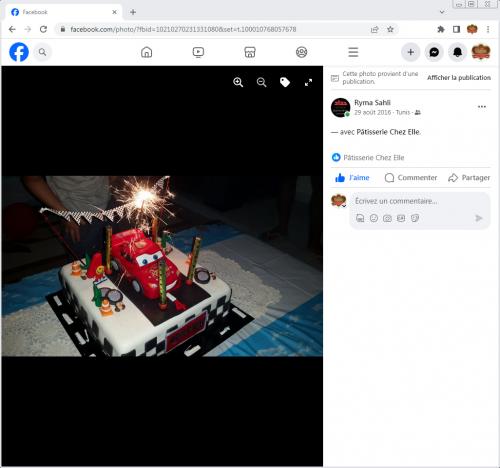500x468 pixels.
Task: Open the hamburger menu icon
Action: tap(353, 52)
